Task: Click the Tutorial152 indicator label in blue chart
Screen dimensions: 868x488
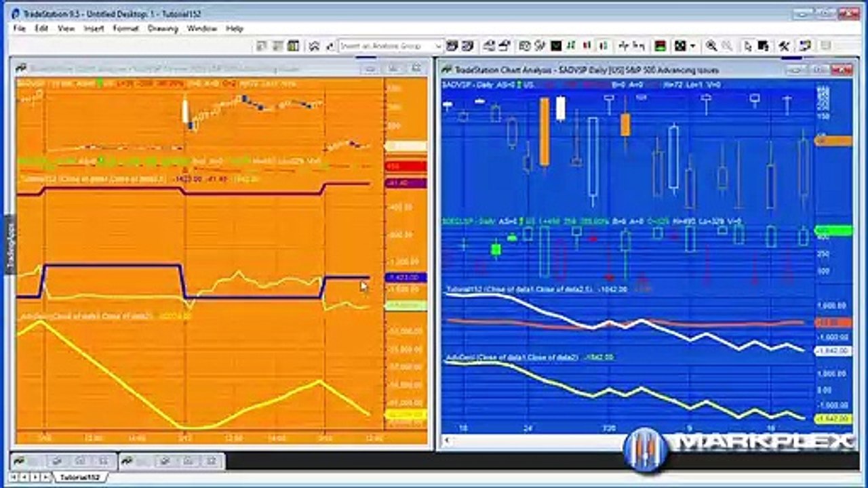Action: [518, 289]
